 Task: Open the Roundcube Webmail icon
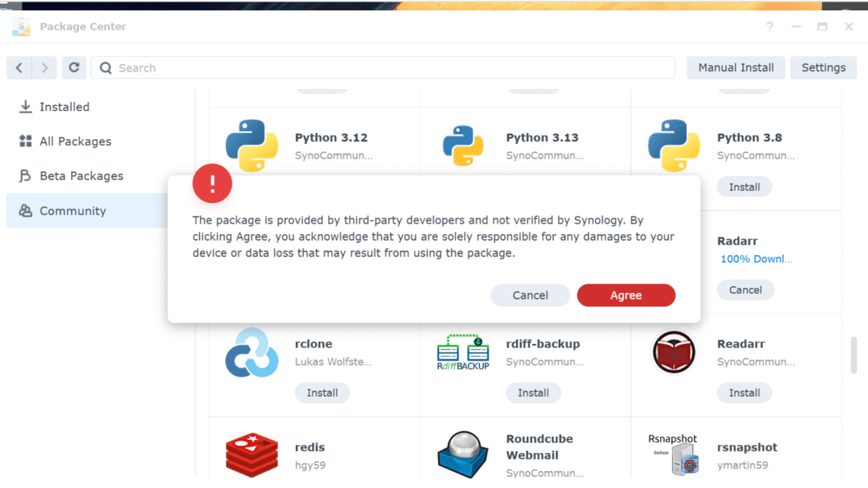(x=463, y=455)
